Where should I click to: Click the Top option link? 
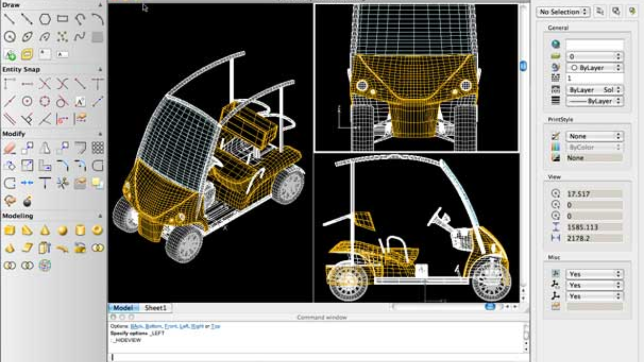[x=215, y=326]
